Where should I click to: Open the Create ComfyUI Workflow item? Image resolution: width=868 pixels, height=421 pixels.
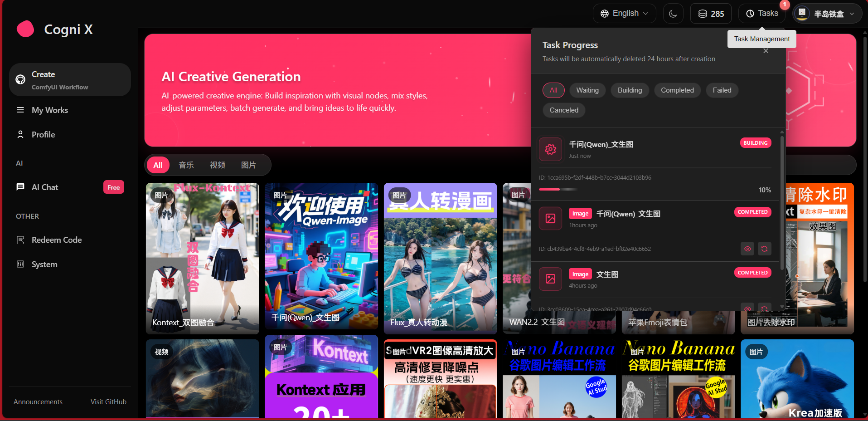pos(70,80)
